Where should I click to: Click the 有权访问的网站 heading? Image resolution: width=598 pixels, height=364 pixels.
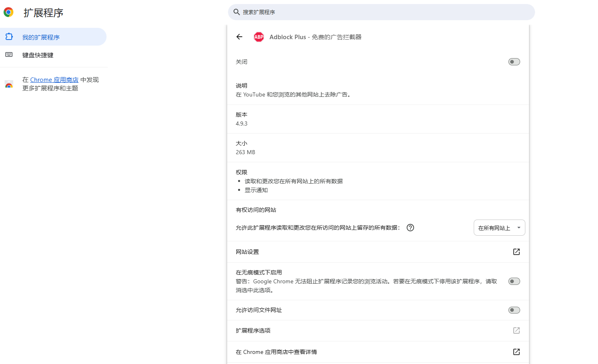(x=256, y=210)
